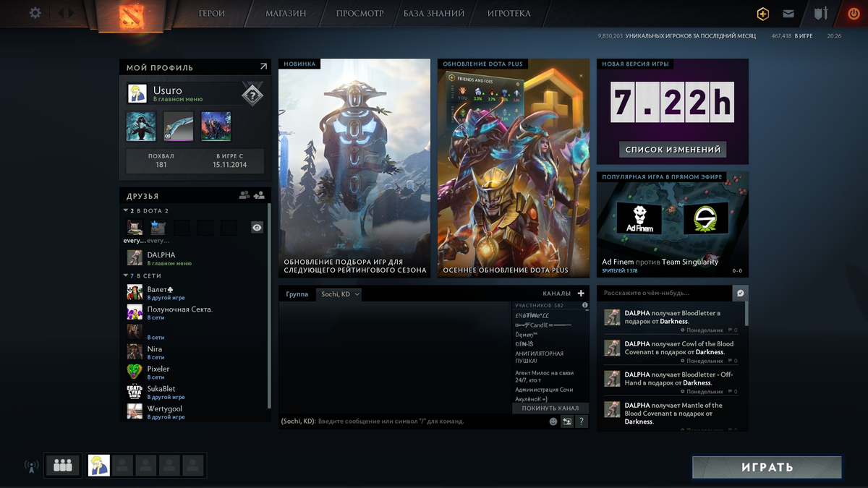Screen dimensions: 868x488
Task: Add a chat channel with the plus icon
Action: (581, 294)
